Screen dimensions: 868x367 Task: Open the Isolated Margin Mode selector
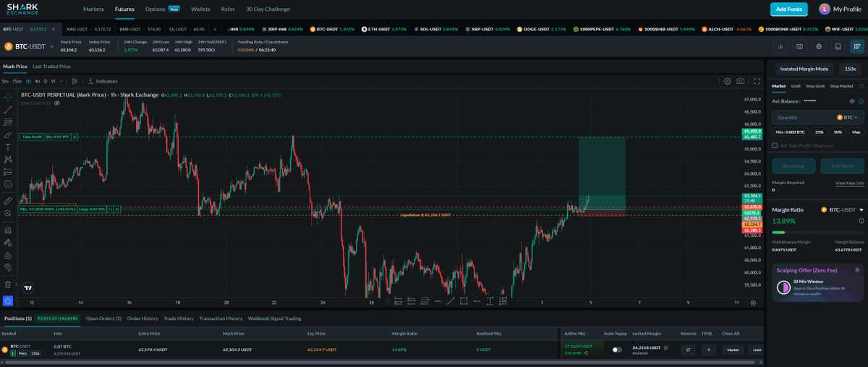point(804,69)
